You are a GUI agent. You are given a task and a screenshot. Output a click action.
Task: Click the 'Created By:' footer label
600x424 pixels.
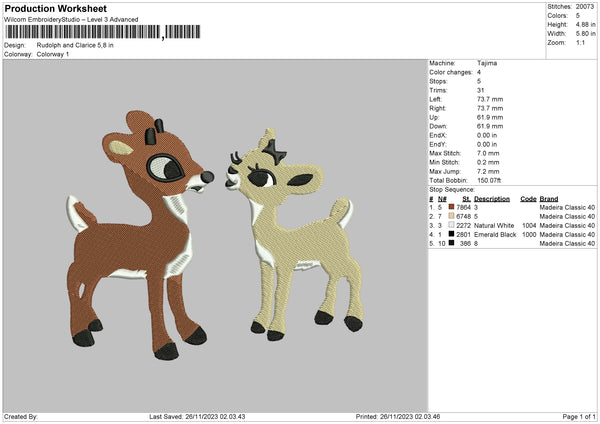(21, 416)
